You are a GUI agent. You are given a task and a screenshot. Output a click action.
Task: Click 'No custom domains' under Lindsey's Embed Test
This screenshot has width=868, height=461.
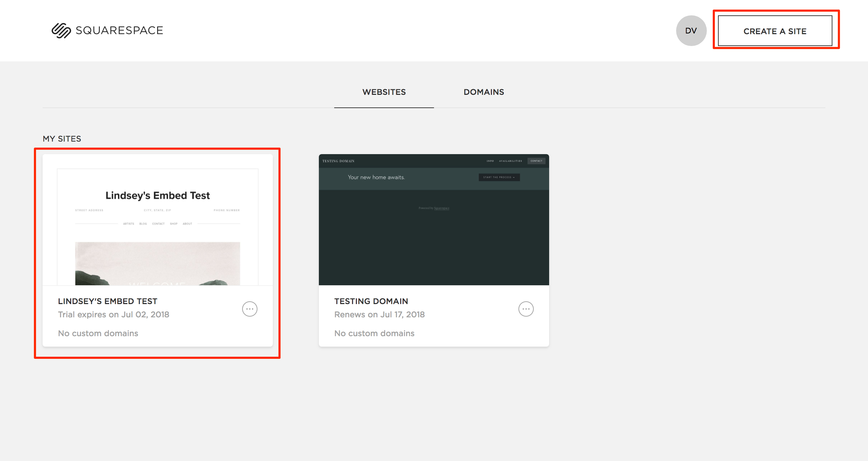coord(98,333)
